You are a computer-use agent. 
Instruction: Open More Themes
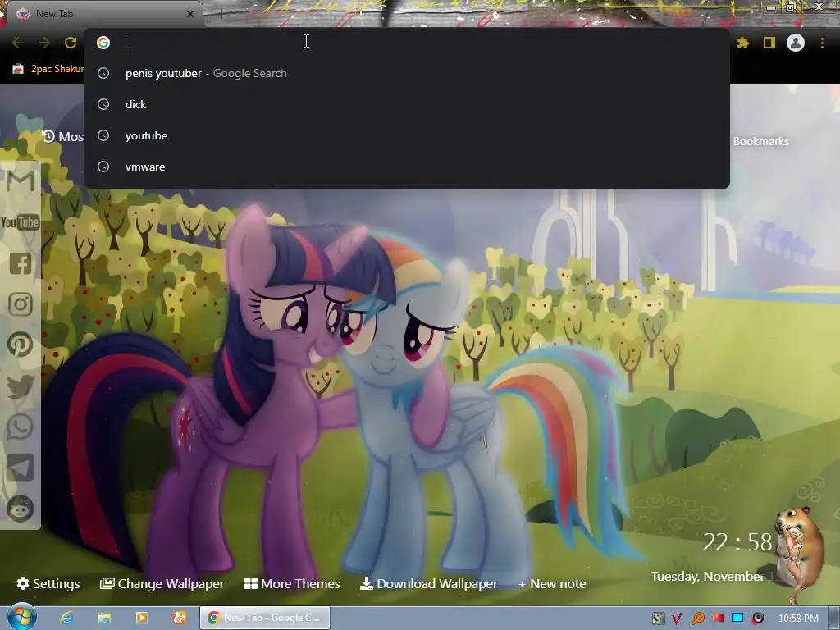[292, 583]
